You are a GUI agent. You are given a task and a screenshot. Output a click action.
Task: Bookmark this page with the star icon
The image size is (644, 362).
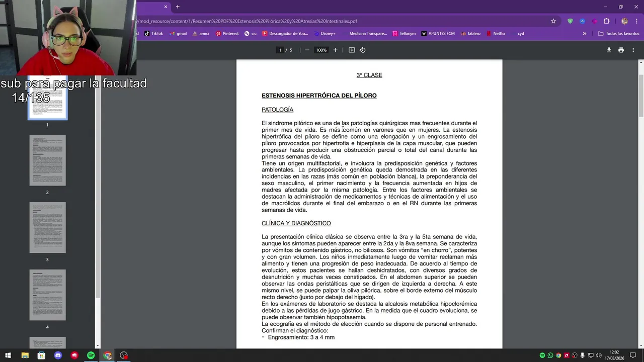coord(553,21)
